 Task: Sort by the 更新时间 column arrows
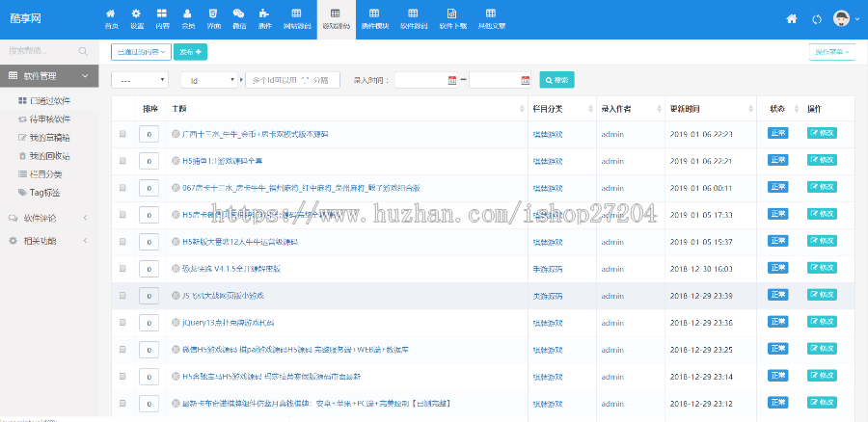[751, 110]
